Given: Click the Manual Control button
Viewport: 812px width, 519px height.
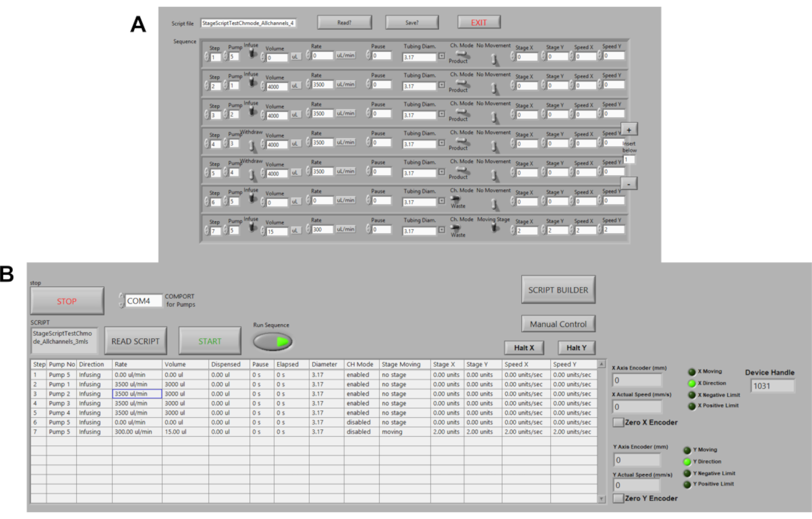Looking at the screenshot, I should pos(558,324).
